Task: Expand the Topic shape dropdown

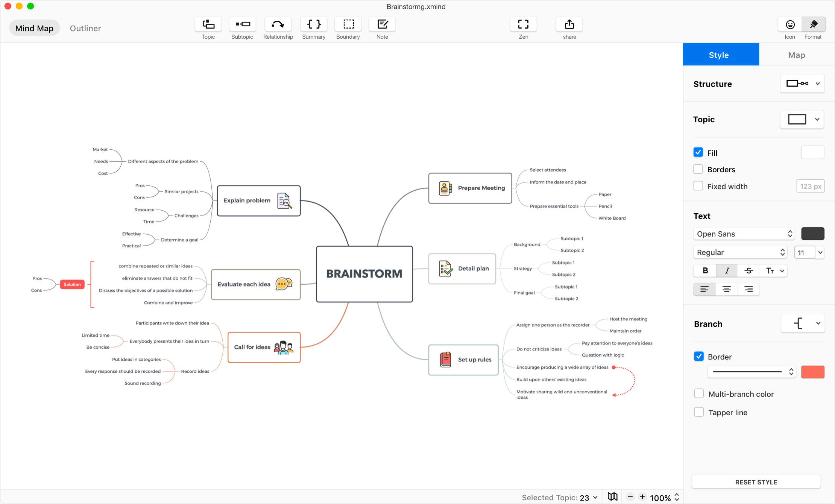Action: [818, 119]
